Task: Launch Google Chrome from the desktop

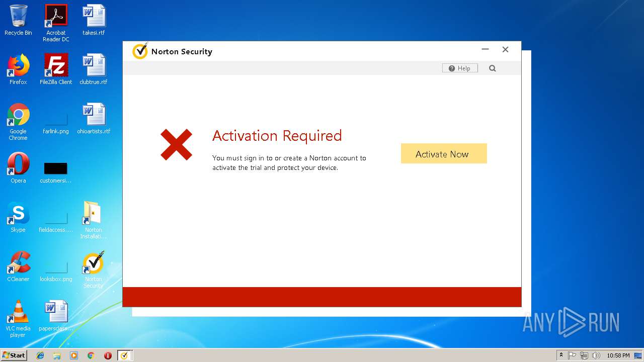Action: coord(18,122)
